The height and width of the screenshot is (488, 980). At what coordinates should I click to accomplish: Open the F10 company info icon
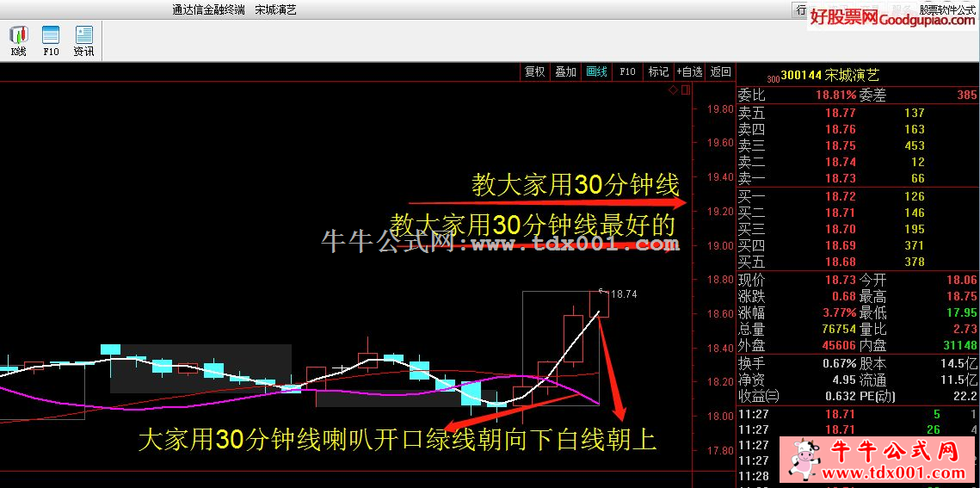(x=51, y=41)
